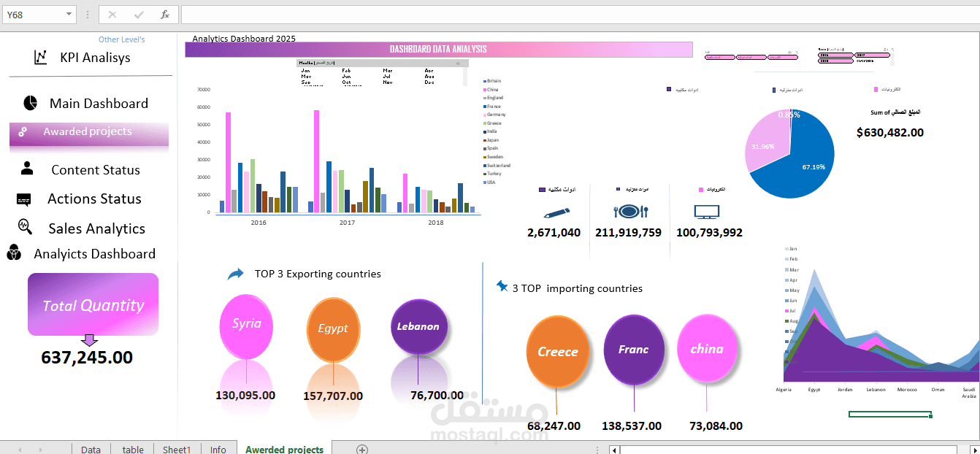This screenshot has height=454, width=980.
Task: Click the 157,707.00 value under Egypt
Action: tap(333, 396)
